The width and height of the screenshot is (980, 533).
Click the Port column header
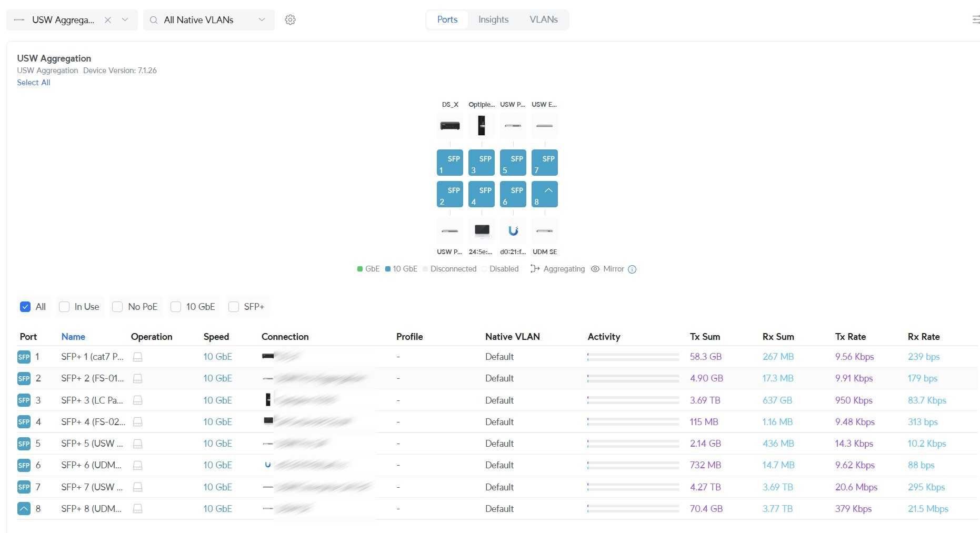(28, 337)
